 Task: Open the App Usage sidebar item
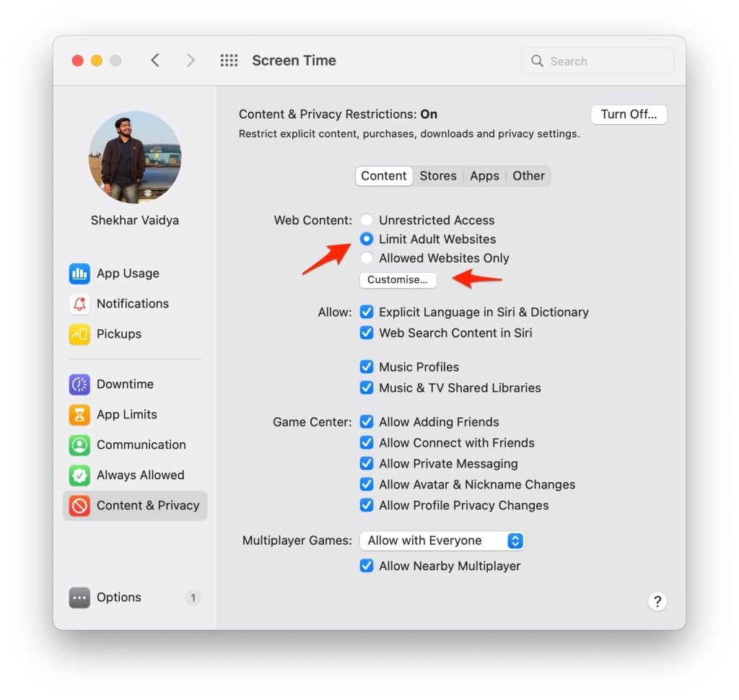135,274
